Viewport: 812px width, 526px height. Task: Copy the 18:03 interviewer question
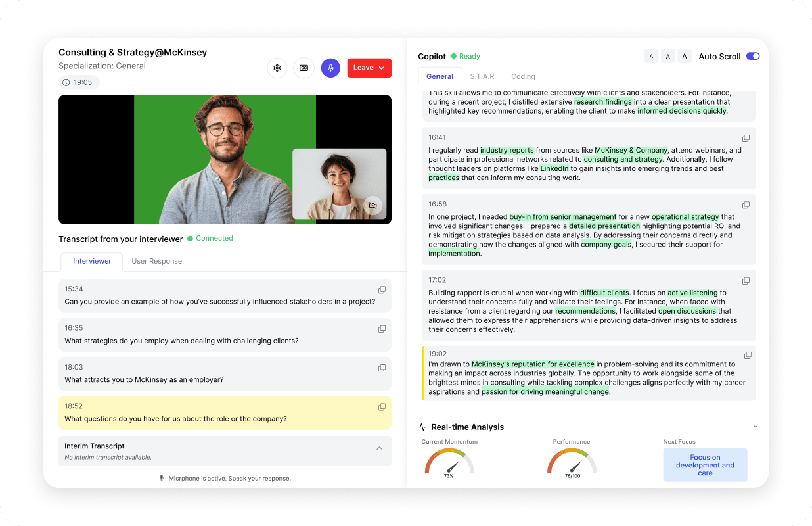[x=382, y=368]
